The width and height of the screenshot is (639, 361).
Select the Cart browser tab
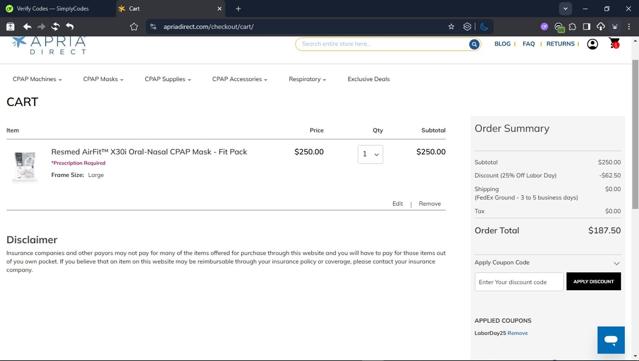[170, 9]
